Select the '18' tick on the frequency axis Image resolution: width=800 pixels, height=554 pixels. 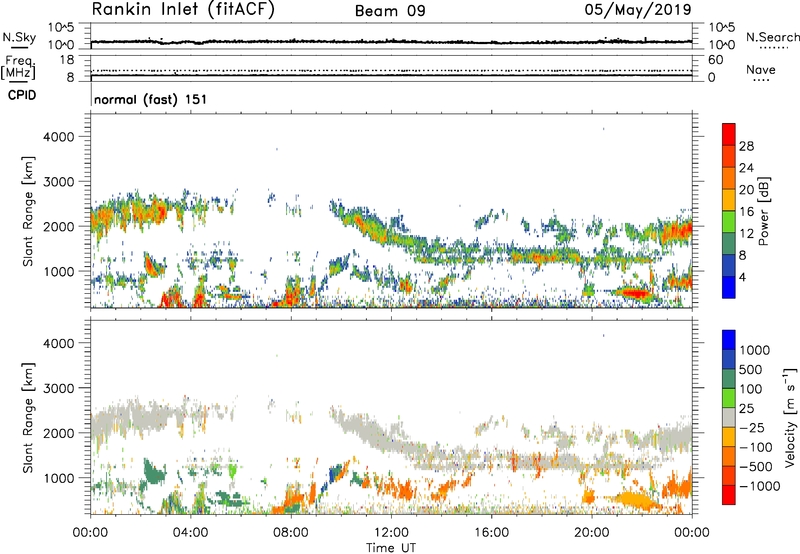[x=67, y=60]
